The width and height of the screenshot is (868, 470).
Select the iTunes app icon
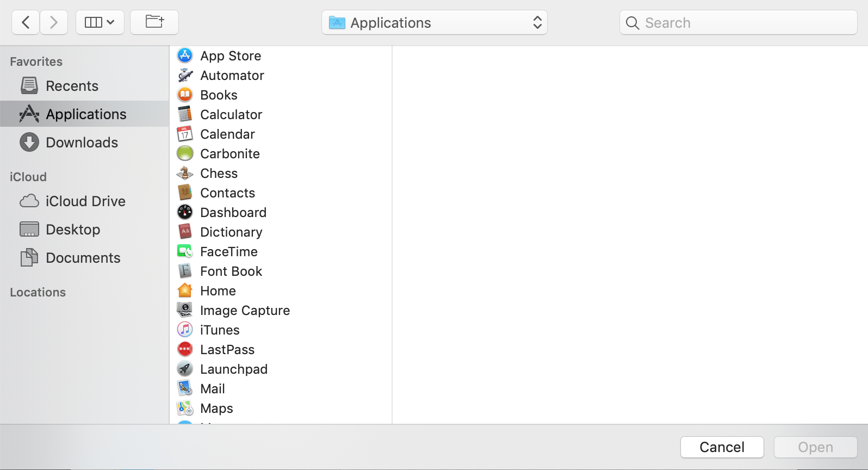(185, 330)
